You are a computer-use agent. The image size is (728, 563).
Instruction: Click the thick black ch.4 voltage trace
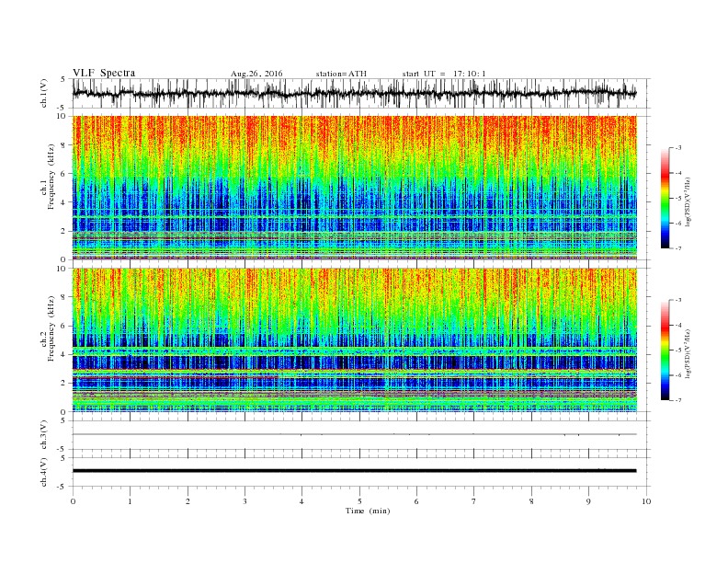(x=354, y=471)
